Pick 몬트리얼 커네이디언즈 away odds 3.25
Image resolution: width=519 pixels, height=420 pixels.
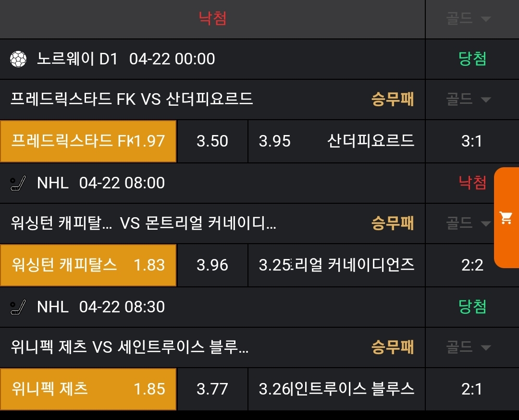click(x=336, y=265)
